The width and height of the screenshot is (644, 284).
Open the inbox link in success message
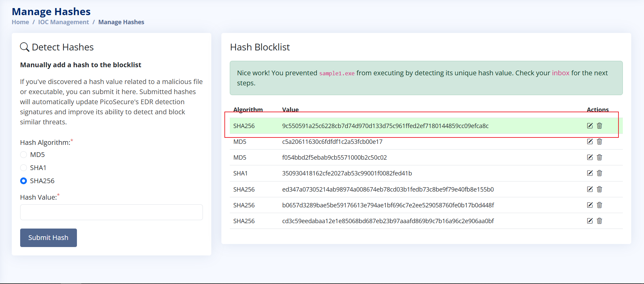[560, 73]
